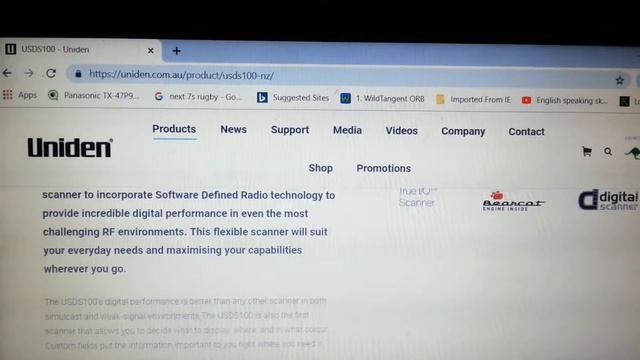640x360 pixels.
Task: Open the Panasonic TX-47P9 bookmark
Action: tap(94, 96)
